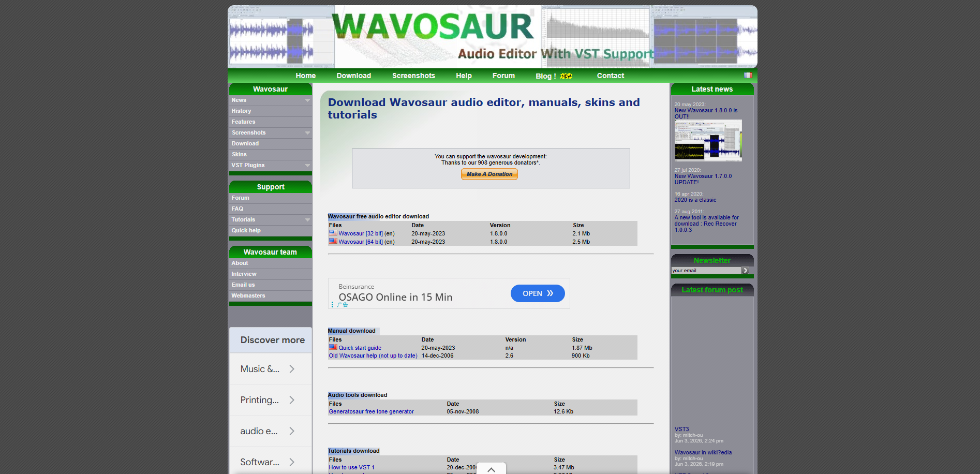Open Blog ! in the top menu
This screenshot has width=980, height=474.
coord(545,76)
